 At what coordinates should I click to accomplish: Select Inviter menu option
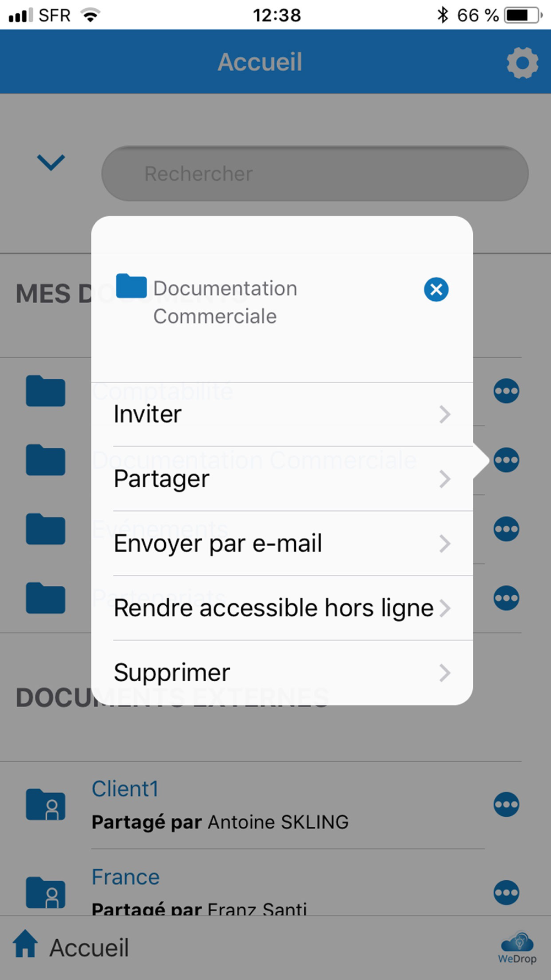click(282, 414)
